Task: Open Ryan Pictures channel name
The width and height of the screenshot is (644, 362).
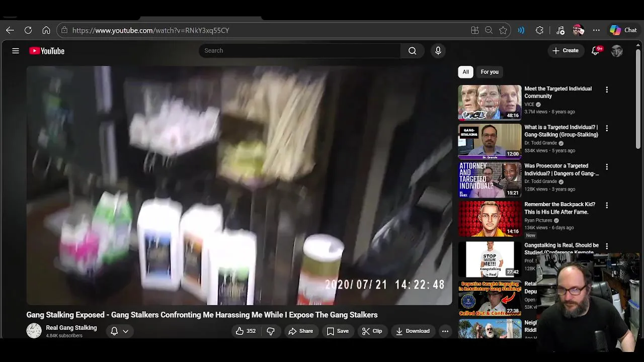Action: coord(538,220)
